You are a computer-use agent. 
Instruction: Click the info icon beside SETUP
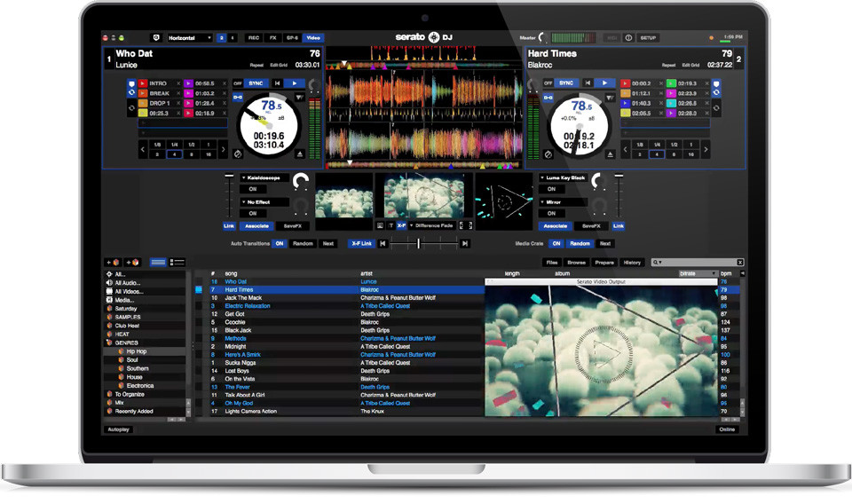click(x=628, y=38)
